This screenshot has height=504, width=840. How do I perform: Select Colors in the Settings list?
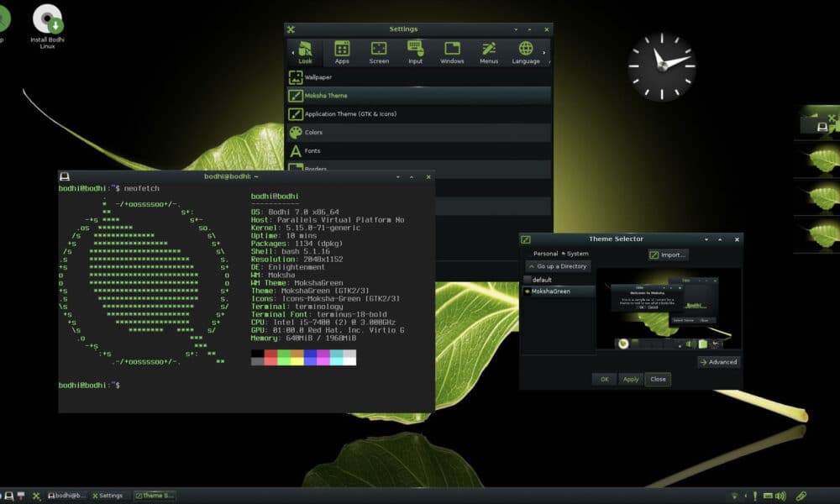pyautogui.click(x=419, y=132)
